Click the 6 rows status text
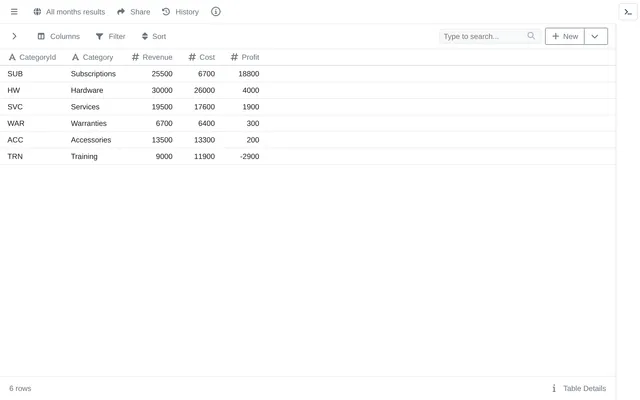The height and width of the screenshot is (400, 640). click(20, 389)
